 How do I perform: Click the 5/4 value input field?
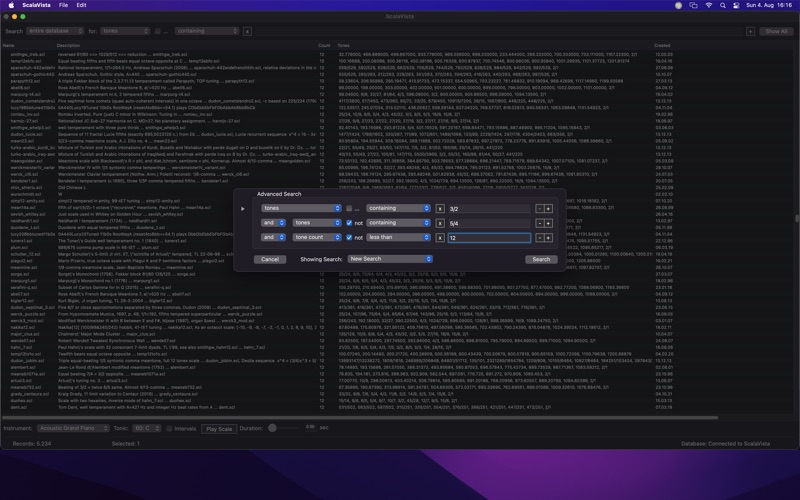pyautogui.click(x=489, y=223)
